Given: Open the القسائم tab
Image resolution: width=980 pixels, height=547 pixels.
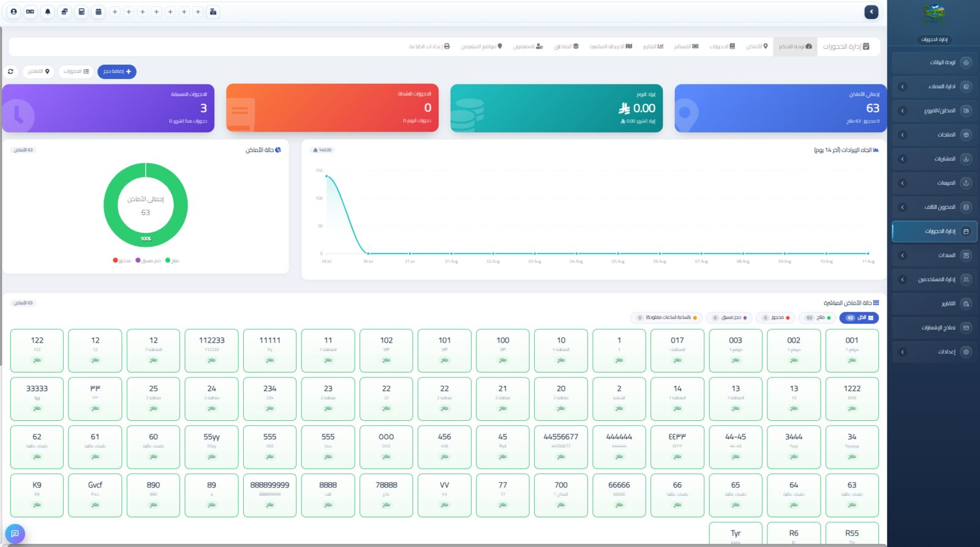Looking at the screenshot, I should 687,47.
